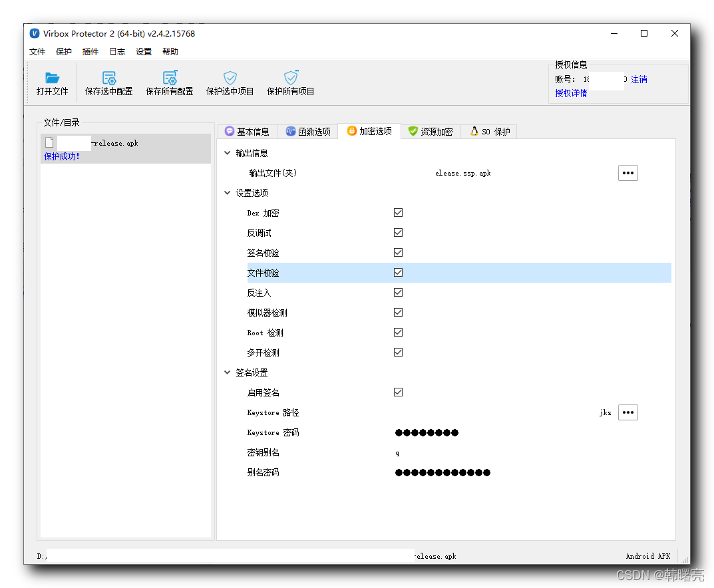The width and height of the screenshot is (714, 588).
Task: Click the Virbox Protector app logo icon
Action: [34, 33]
